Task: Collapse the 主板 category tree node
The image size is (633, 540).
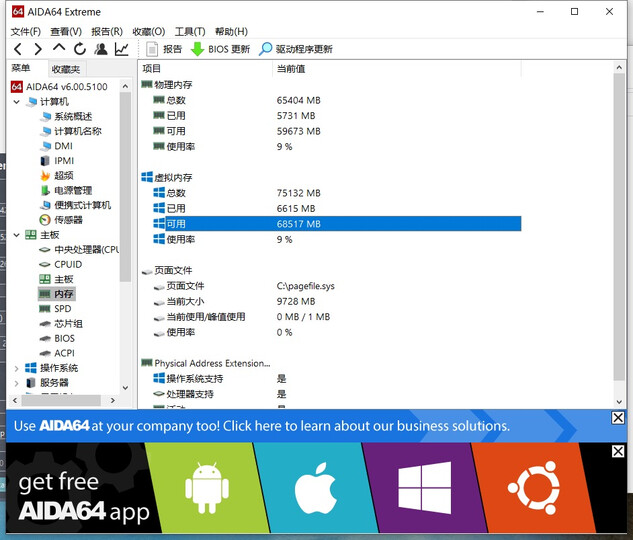Action: (17, 235)
